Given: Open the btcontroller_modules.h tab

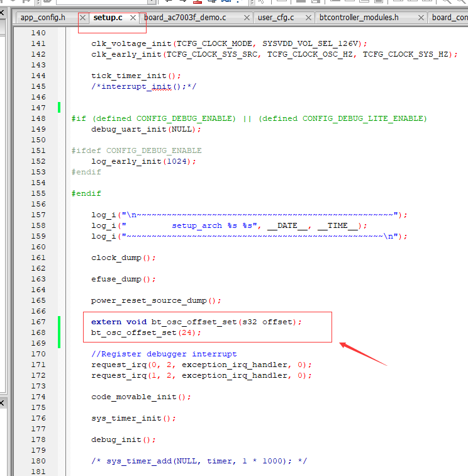Looking at the screenshot, I should point(359,18).
